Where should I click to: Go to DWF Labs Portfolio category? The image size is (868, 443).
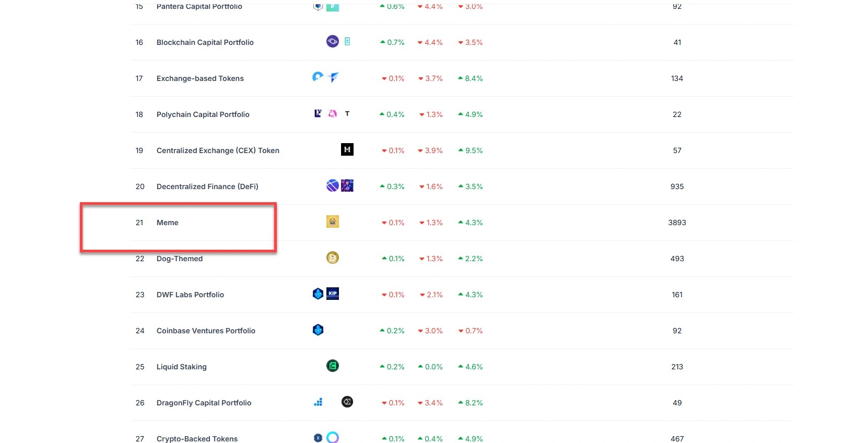(x=190, y=295)
